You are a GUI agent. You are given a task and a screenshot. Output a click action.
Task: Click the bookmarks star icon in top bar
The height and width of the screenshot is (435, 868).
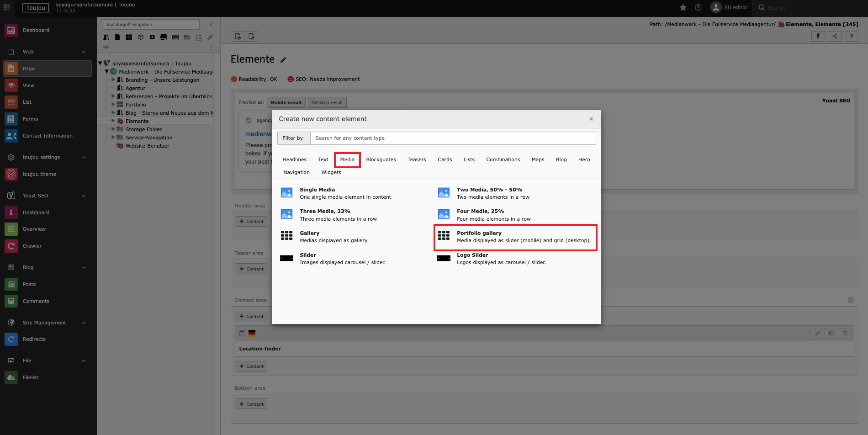683,7
